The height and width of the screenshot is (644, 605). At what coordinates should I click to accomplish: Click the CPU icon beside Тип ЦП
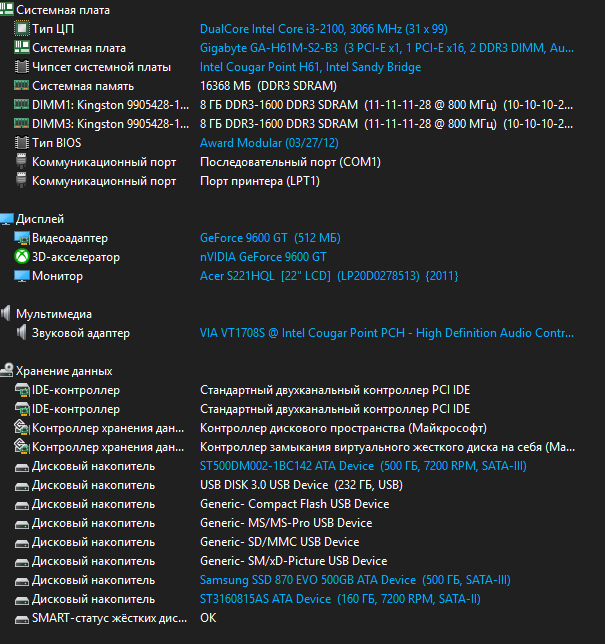[x=22, y=29]
